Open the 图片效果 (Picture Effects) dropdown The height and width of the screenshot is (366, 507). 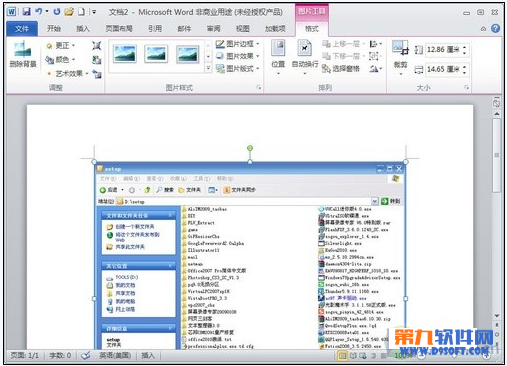pyautogui.click(x=237, y=56)
